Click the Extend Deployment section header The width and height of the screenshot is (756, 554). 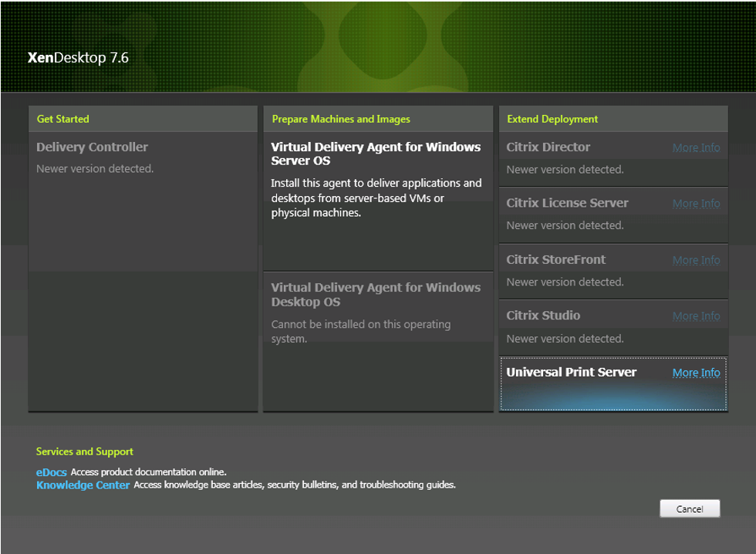[x=552, y=119]
